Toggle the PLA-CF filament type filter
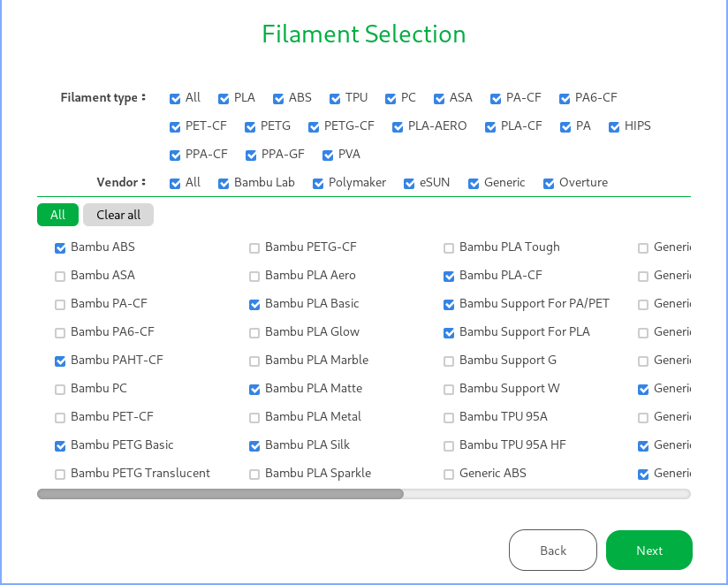 click(x=490, y=126)
